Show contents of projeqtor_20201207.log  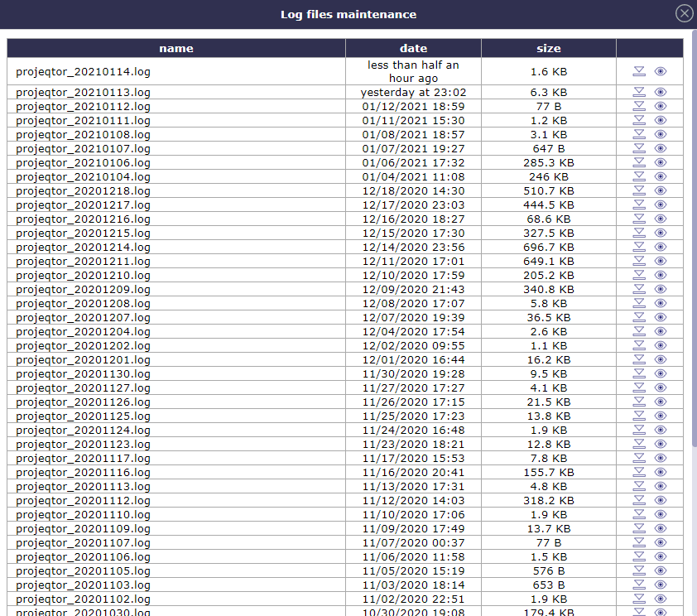(x=661, y=317)
